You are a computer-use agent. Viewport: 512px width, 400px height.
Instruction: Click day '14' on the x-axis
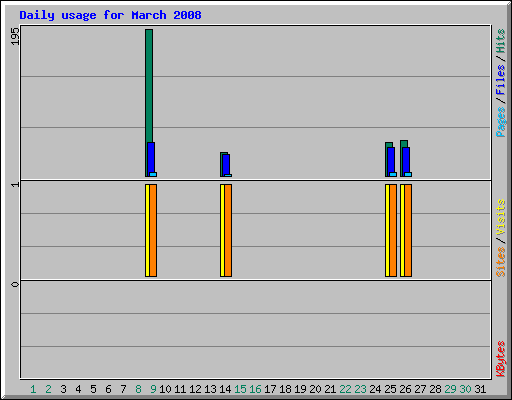point(225,389)
